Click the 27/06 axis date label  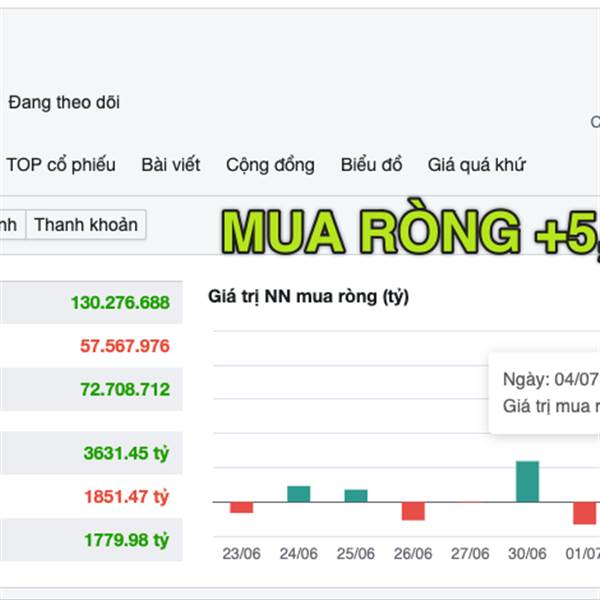point(470,554)
